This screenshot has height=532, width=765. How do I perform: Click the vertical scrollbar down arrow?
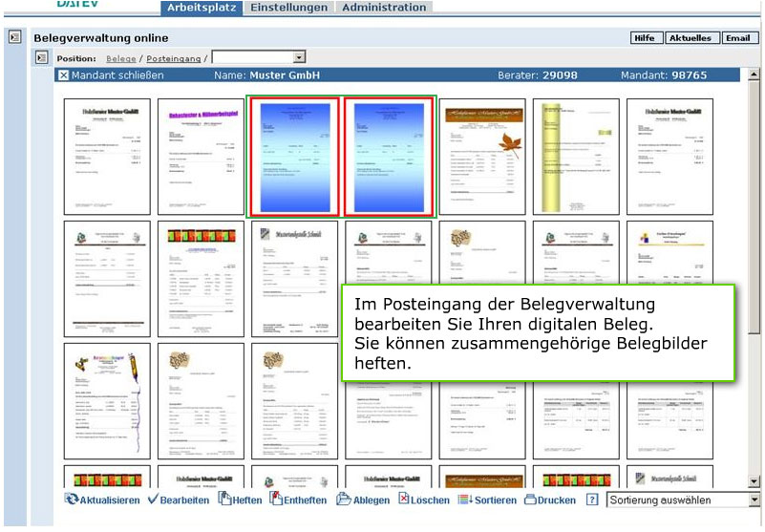(x=754, y=481)
